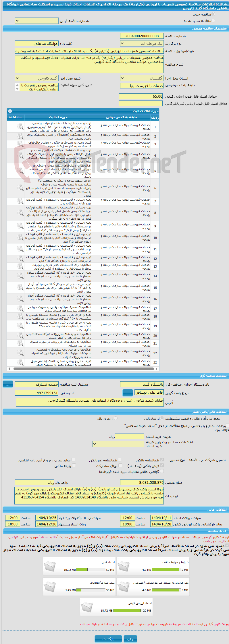Click the minimum quality score field 65.00
Viewport: 229px width, 644px height.
pos(141,96)
